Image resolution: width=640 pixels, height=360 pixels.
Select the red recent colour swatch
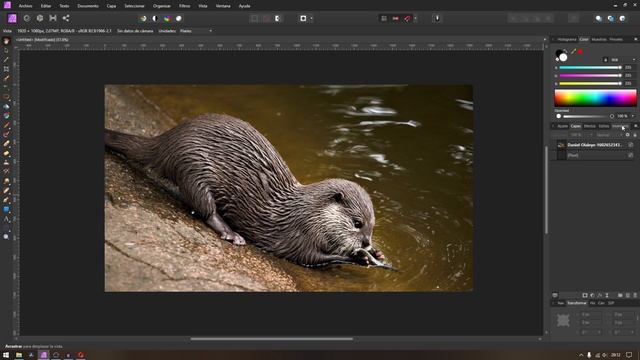[x=580, y=52]
